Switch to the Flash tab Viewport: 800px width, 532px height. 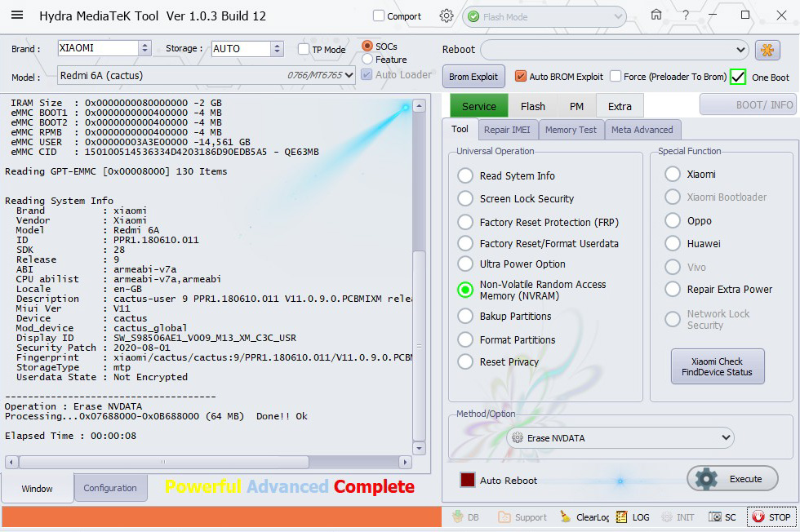pos(532,106)
